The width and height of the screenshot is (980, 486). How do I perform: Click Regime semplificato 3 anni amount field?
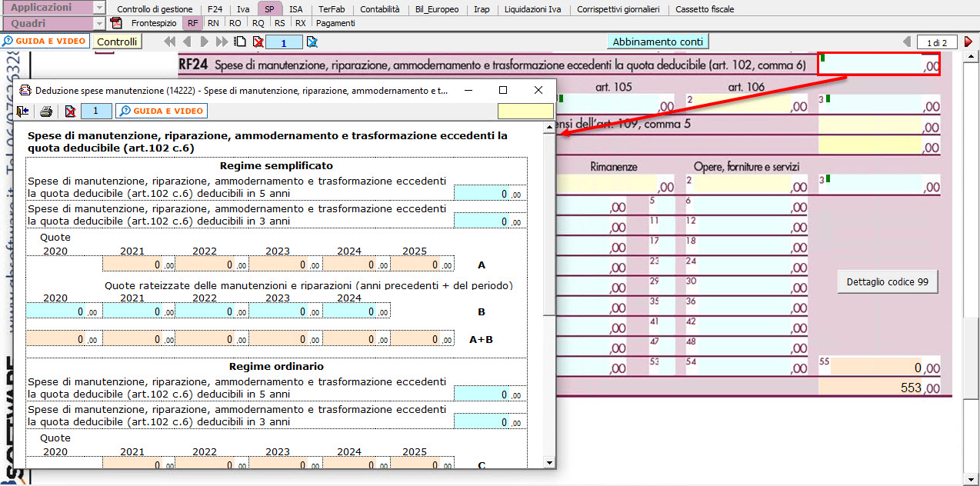(490, 221)
